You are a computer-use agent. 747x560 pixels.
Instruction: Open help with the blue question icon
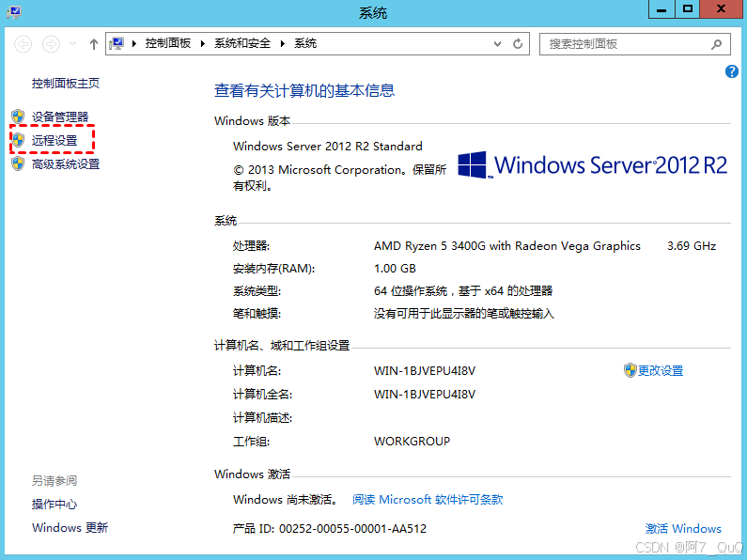(732, 71)
